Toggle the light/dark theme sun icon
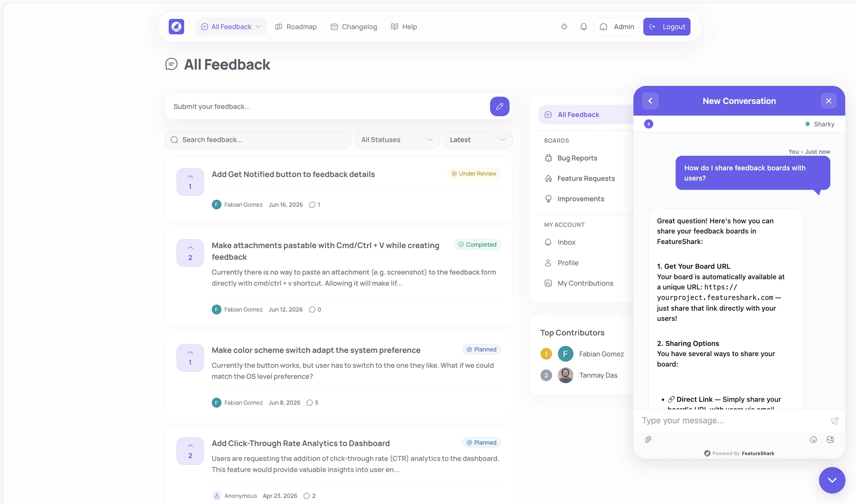 click(564, 26)
